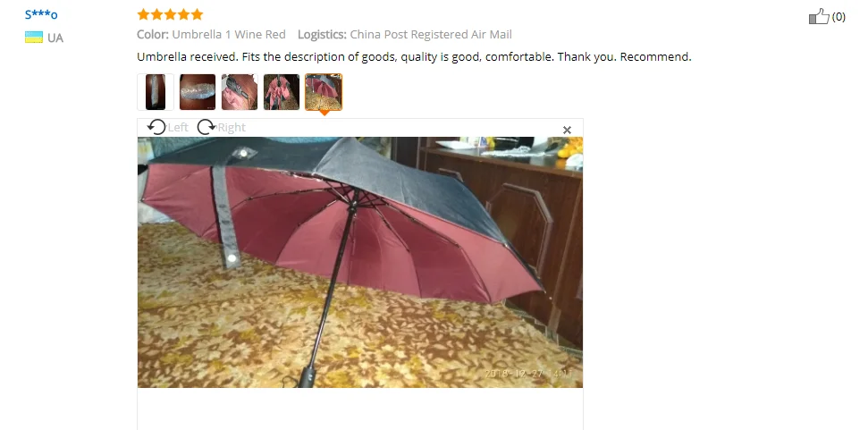Viewport: 868px width, 430px height.
Task: Click the "Left" rotate label
Action: [178, 127]
